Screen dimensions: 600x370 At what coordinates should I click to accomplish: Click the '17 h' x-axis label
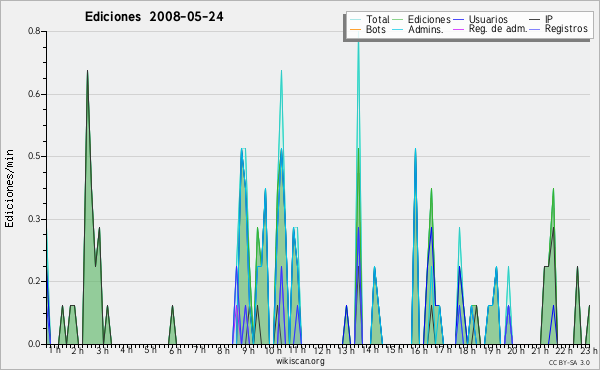[x=443, y=350]
